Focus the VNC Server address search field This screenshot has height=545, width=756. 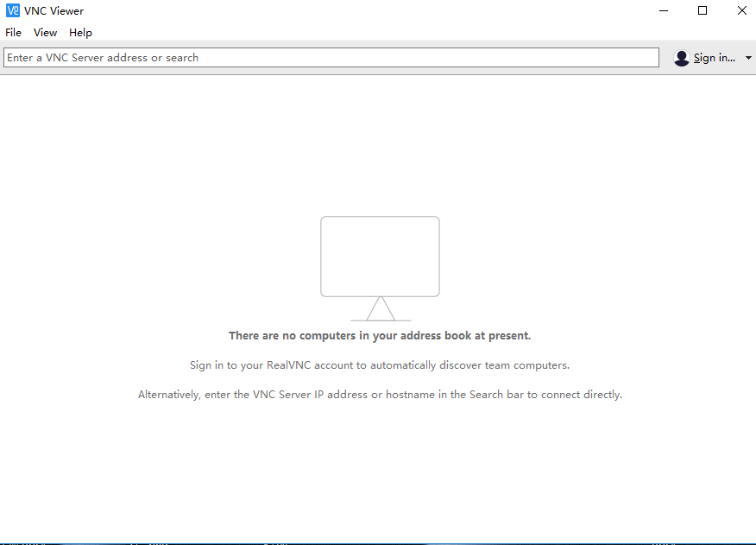(331, 58)
